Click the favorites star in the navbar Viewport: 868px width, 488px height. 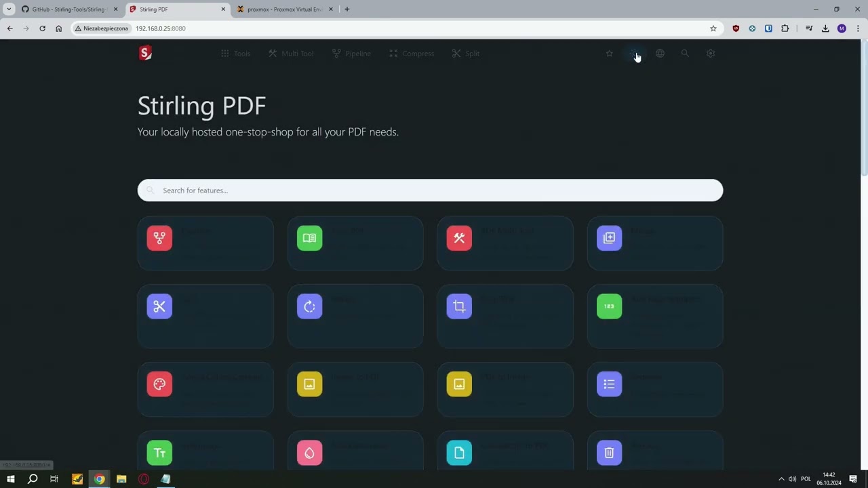point(609,54)
